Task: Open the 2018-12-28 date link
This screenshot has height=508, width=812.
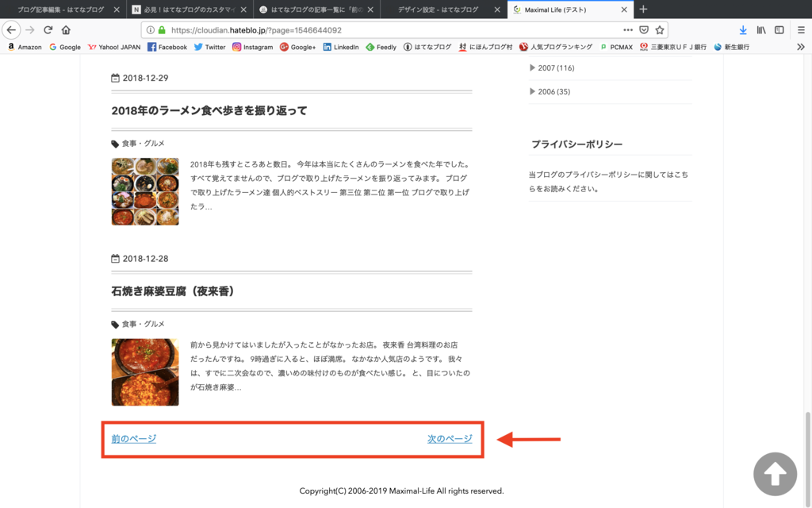Action: click(x=140, y=259)
